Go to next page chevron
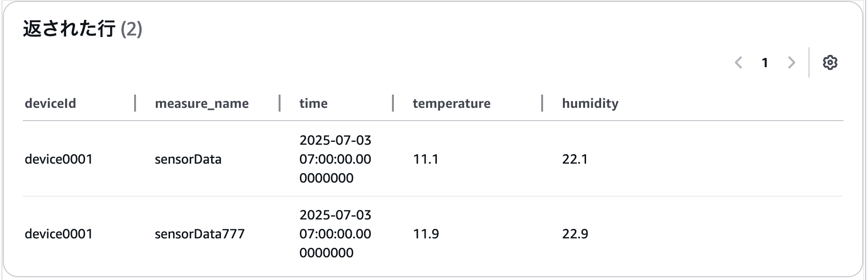Screen dimensions: 868x280 (x=791, y=62)
